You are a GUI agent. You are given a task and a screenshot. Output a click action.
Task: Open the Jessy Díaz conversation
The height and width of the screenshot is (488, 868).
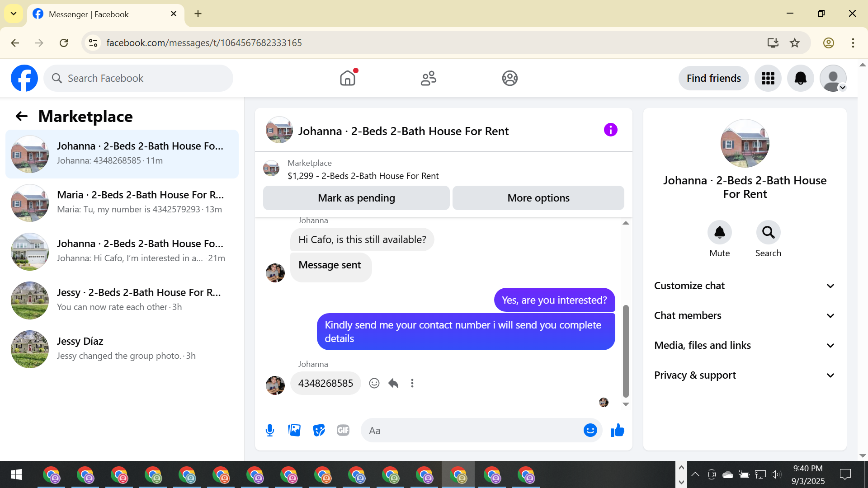122,349
